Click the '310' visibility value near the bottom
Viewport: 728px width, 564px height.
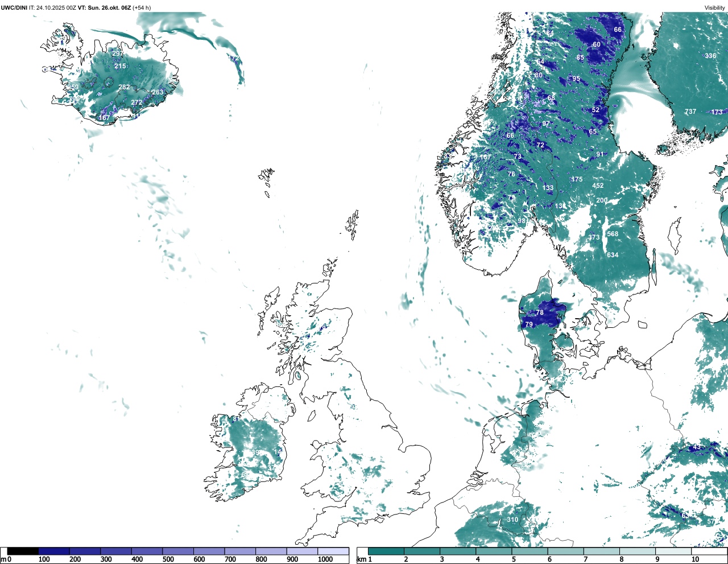click(x=512, y=520)
